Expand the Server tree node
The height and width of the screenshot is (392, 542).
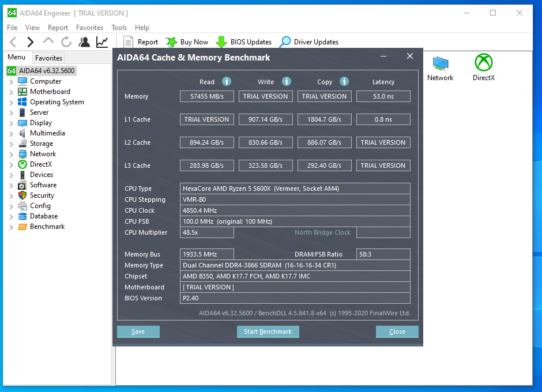(x=11, y=113)
